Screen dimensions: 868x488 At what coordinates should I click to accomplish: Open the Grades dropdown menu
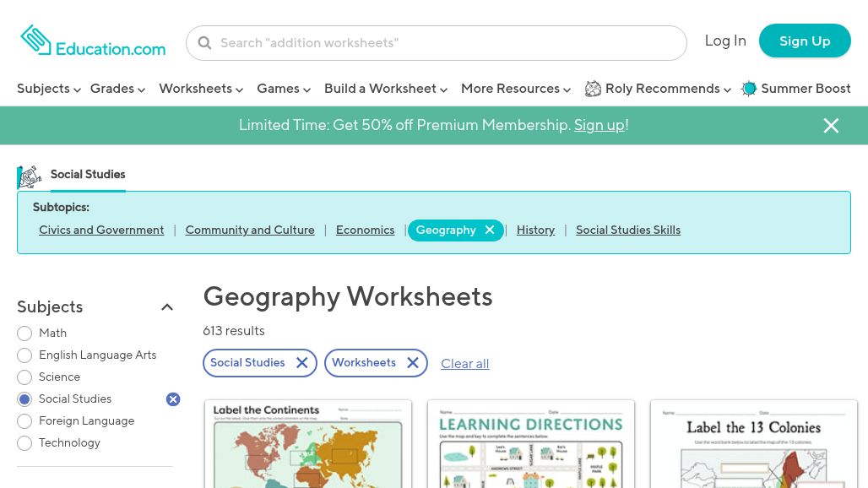coord(117,89)
